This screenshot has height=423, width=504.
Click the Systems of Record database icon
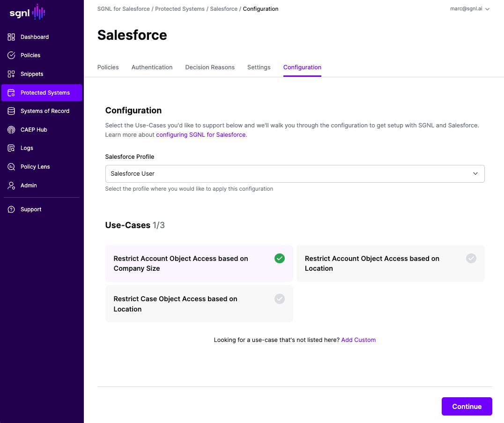11,111
